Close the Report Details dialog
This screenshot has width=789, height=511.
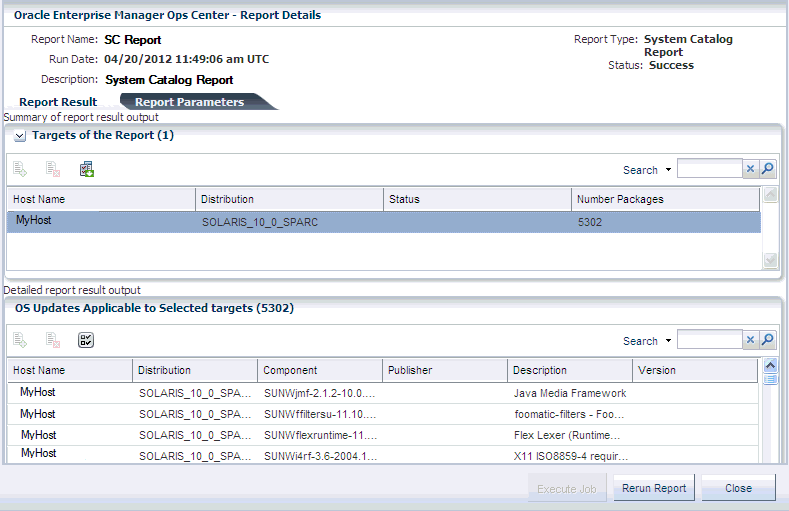(x=738, y=488)
